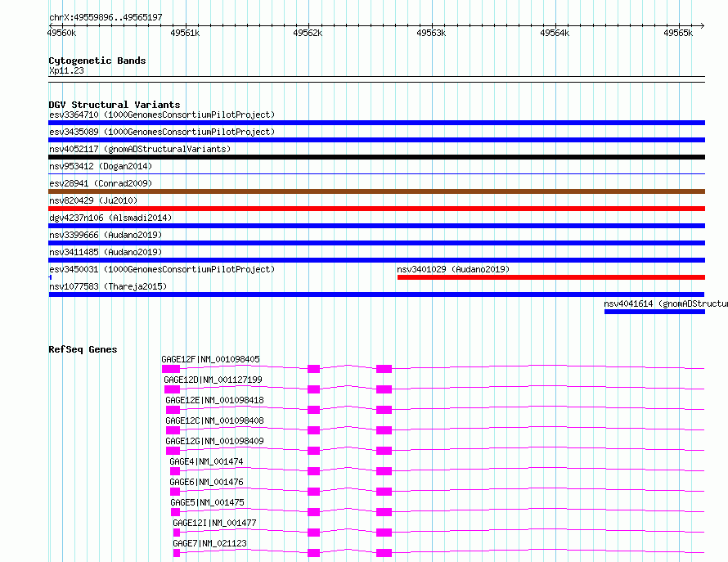Click the GAGE12G|NM_001098409 gene label
The image size is (728, 562).
(x=214, y=441)
